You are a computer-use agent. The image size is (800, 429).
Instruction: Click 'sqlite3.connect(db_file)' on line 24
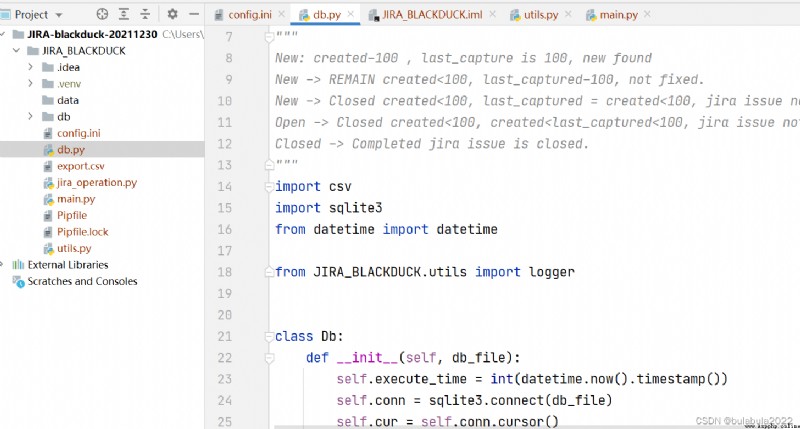pos(520,400)
